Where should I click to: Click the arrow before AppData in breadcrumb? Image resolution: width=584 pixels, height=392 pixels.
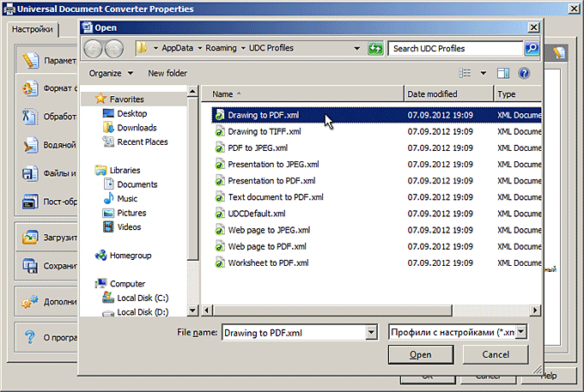155,48
